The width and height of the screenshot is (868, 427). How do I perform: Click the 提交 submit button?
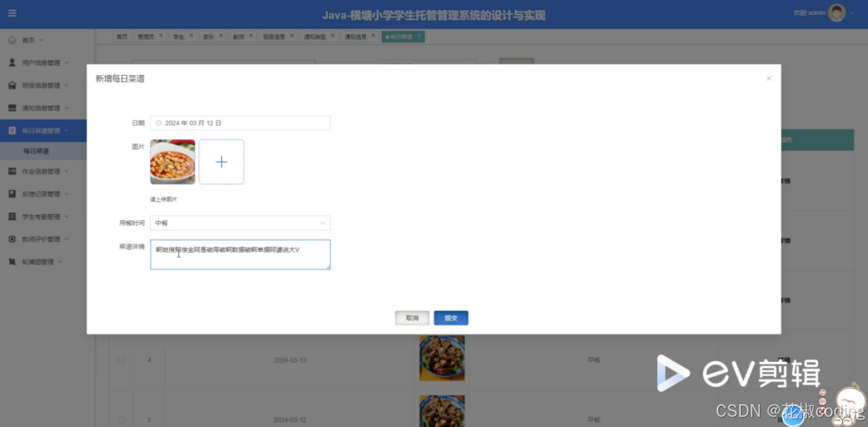[451, 318]
